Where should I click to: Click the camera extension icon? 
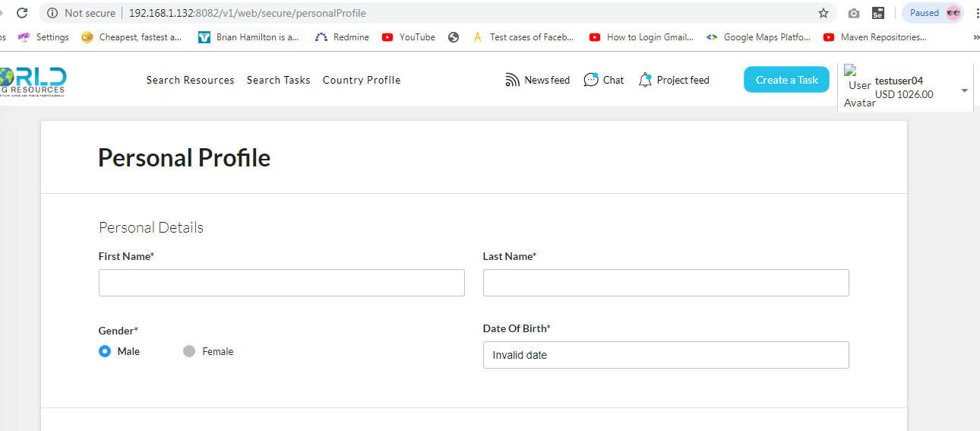click(854, 13)
